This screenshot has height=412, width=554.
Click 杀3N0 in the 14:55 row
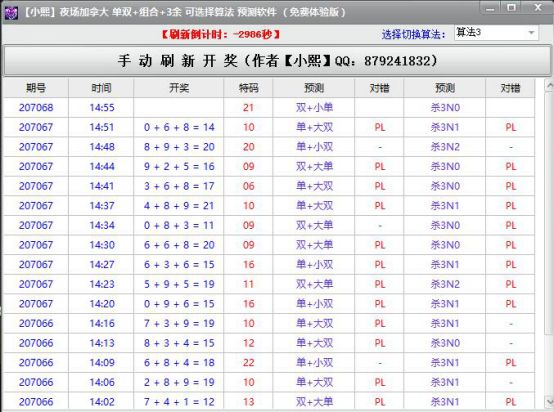point(445,107)
